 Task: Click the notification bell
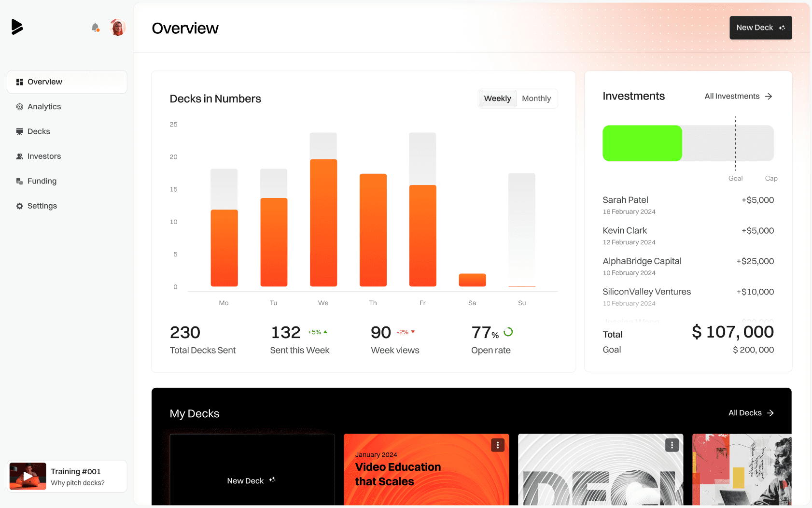pos(95,28)
